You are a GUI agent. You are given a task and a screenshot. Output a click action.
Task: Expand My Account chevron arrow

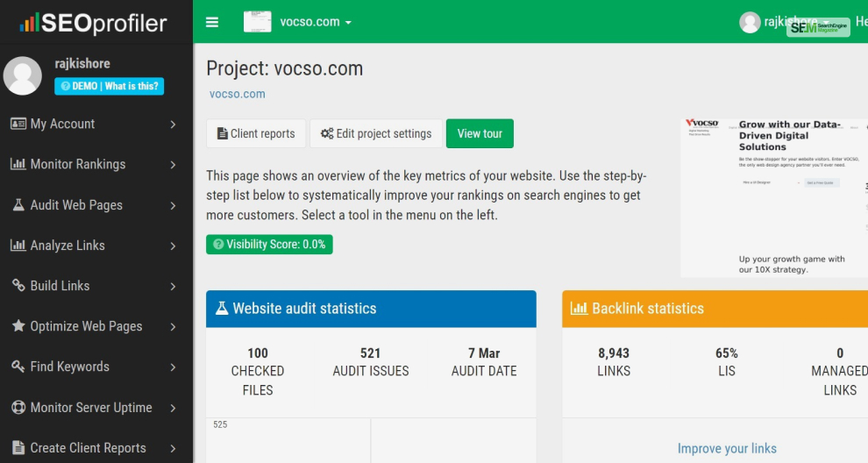(x=173, y=125)
